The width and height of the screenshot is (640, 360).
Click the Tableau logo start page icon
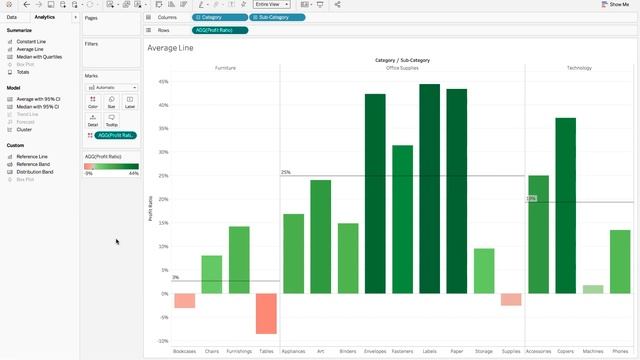9,4
